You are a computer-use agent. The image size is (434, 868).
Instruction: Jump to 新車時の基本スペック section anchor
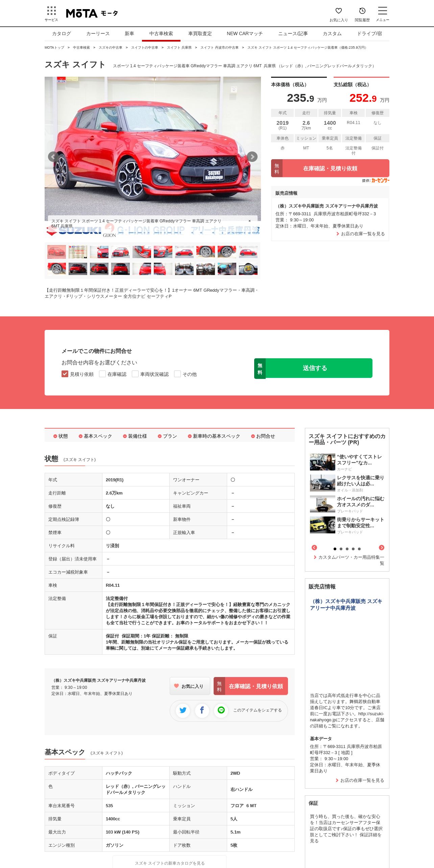pos(214,436)
